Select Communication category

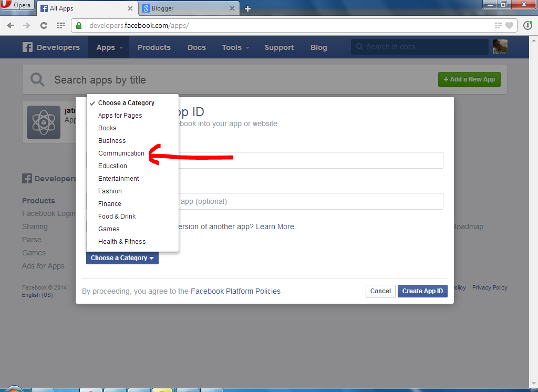(x=132, y=153)
